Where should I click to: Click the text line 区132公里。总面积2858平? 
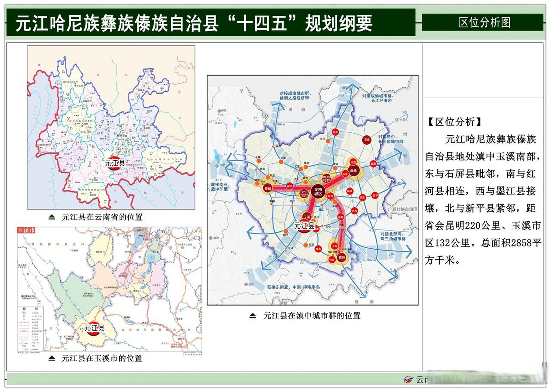coord(483,243)
